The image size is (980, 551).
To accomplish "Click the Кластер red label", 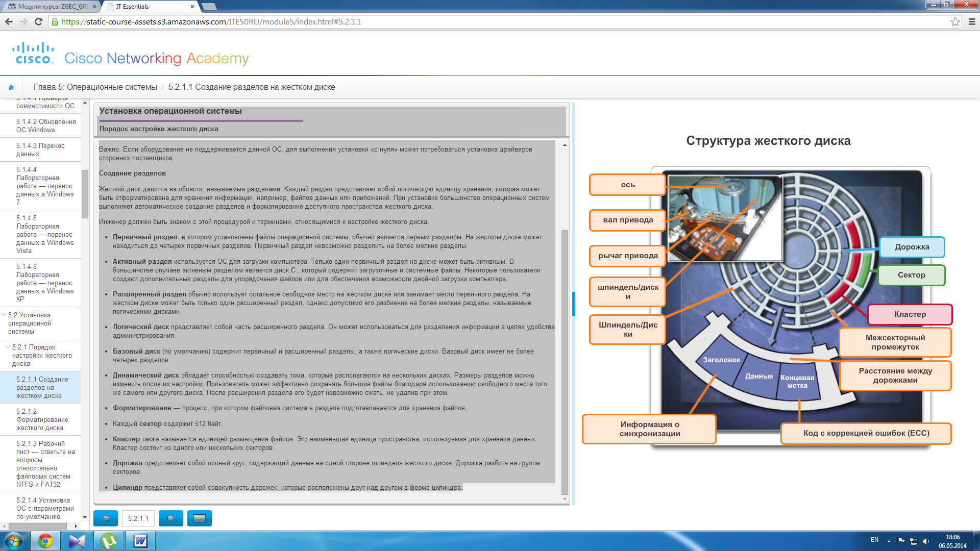I will pos(910,314).
